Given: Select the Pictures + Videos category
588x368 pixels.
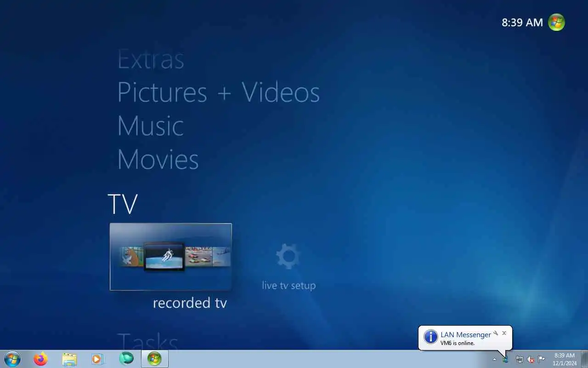Looking at the screenshot, I should coord(219,92).
